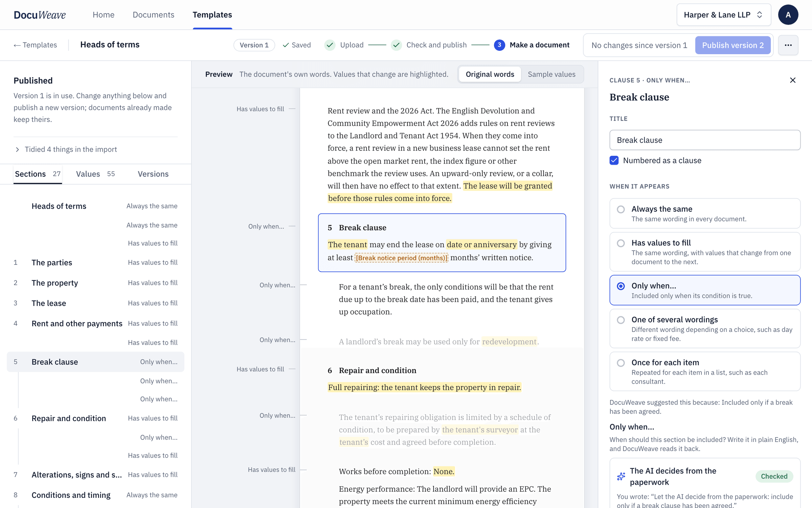This screenshot has width=812, height=508.
Task: Open Harper & Lane LLP organization switcher
Action: pos(724,15)
